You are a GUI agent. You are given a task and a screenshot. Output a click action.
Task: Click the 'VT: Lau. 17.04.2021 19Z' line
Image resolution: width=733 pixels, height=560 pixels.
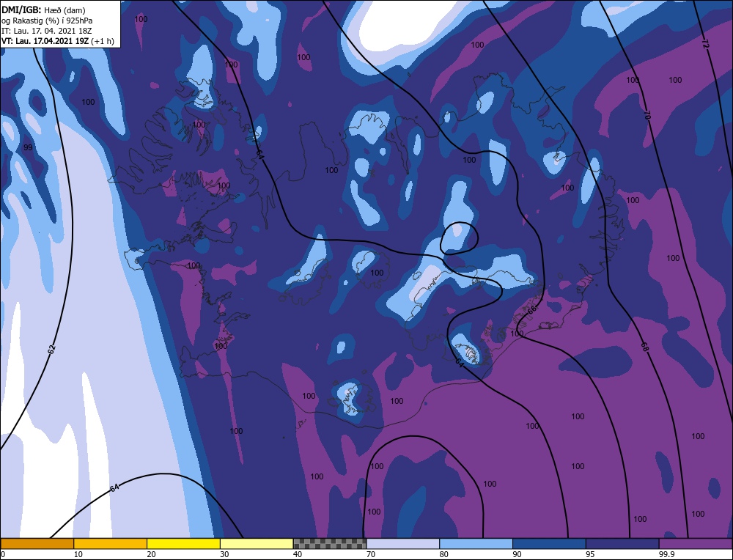pyautogui.click(x=57, y=41)
